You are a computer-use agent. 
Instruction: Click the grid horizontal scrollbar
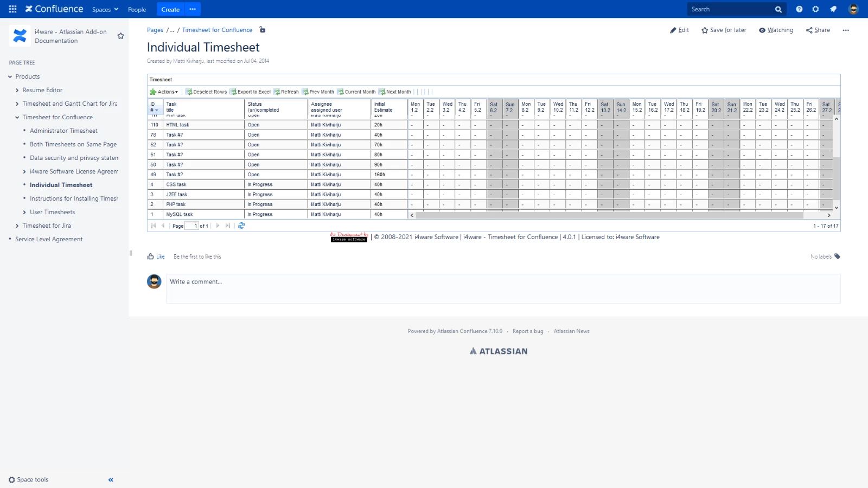click(609, 215)
